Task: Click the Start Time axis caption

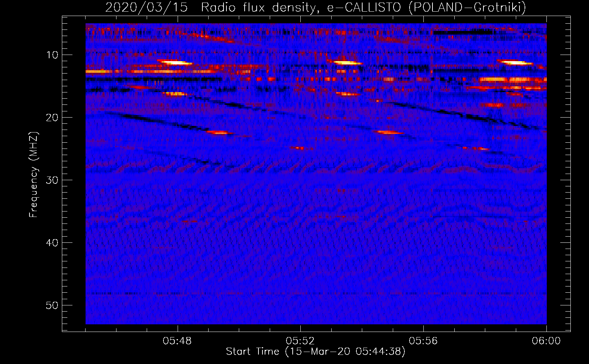Action: 316,352
